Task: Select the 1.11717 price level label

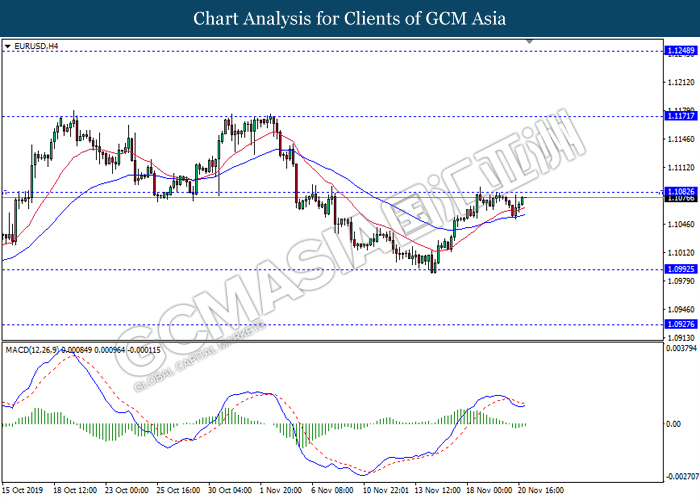Action: (x=680, y=116)
